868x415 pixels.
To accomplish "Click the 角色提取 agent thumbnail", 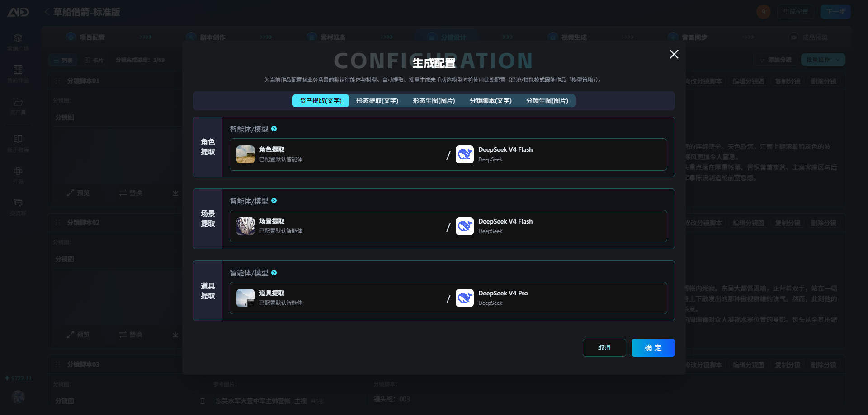I will (245, 154).
